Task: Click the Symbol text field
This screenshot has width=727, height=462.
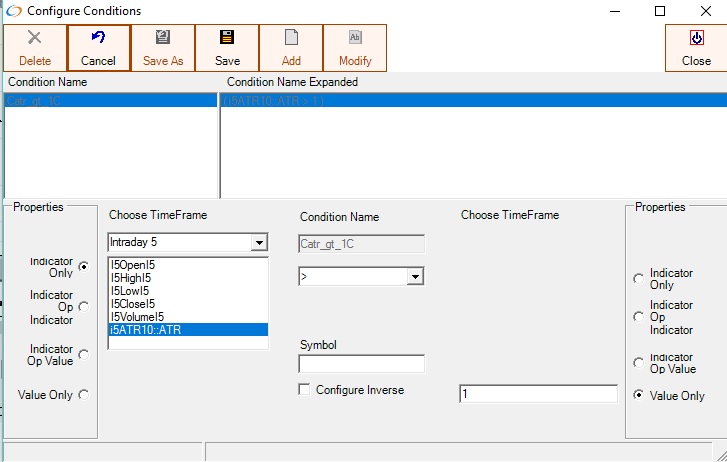Action: click(361, 364)
